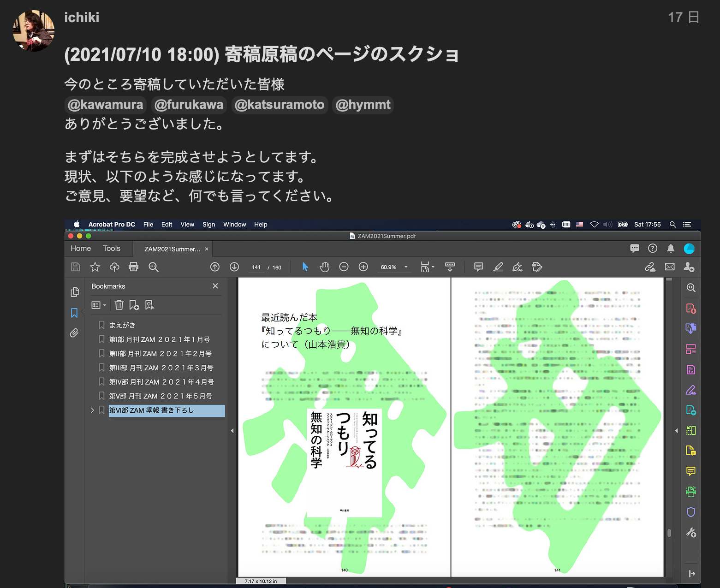
Task: Open the Organize Pages tool
Action: pyautogui.click(x=691, y=349)
